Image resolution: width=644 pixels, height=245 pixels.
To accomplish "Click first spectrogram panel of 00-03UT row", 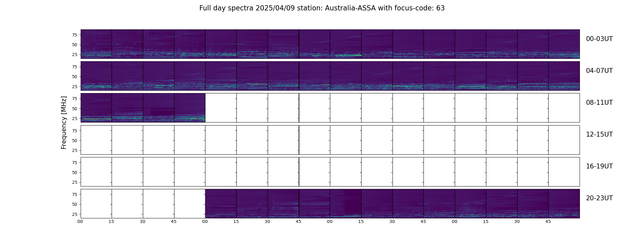I will (x=96, y=44).
